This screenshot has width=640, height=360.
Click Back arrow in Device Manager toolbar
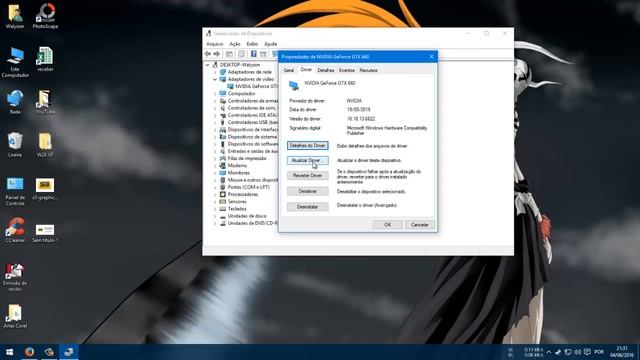[208, 54]
